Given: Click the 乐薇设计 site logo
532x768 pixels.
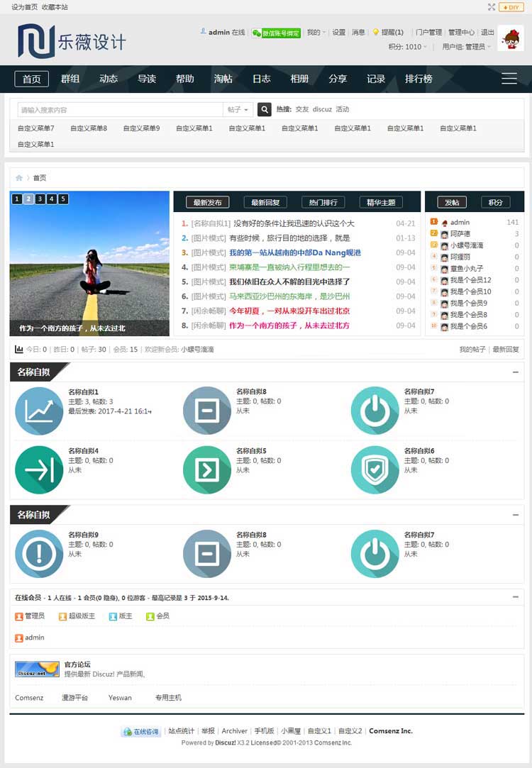Looking at the screenshot, I should pos(72,40).
